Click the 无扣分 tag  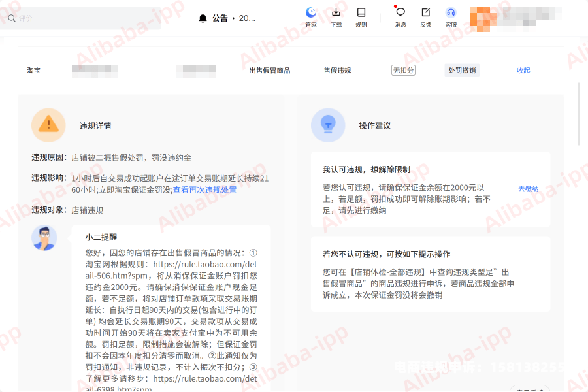point(403,71)
